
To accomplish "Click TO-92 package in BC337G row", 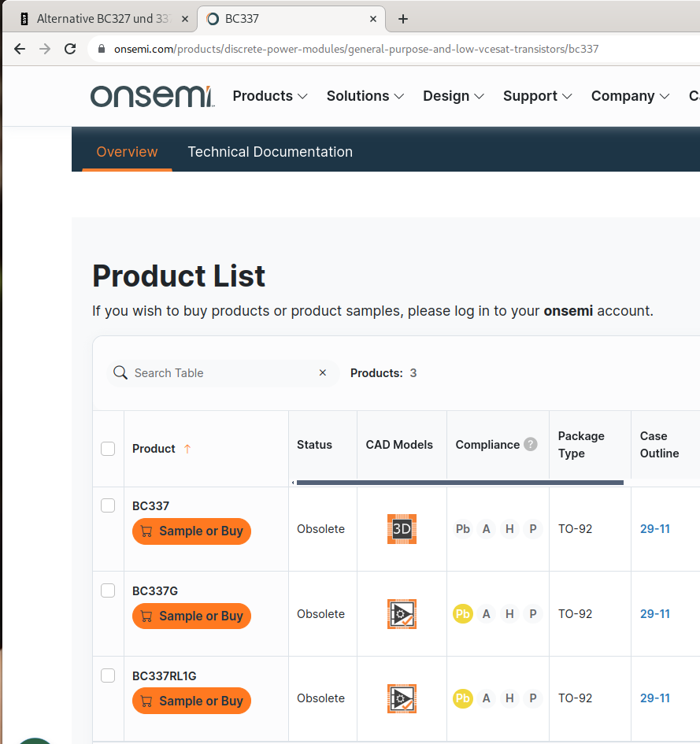I will 575,614.
